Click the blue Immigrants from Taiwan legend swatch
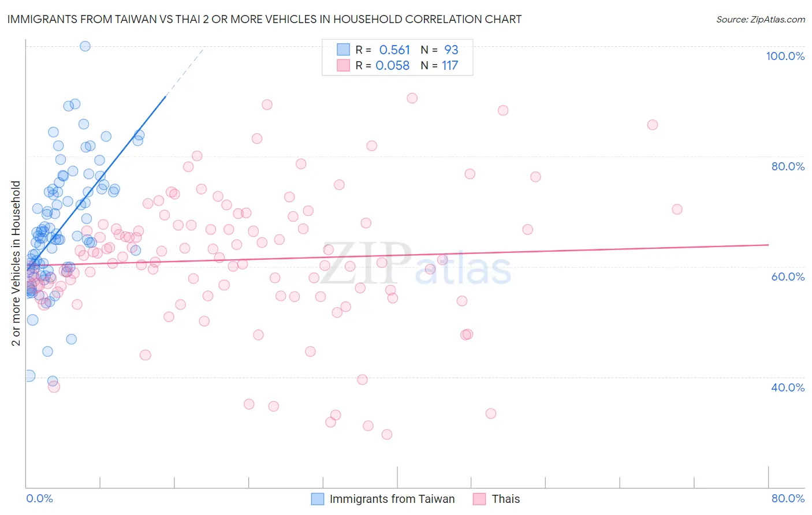 pos(318,499)
